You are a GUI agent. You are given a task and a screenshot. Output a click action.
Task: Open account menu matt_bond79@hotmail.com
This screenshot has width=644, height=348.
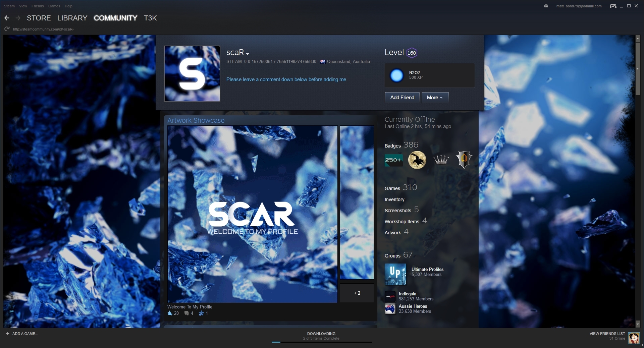[x=579, y=6]
